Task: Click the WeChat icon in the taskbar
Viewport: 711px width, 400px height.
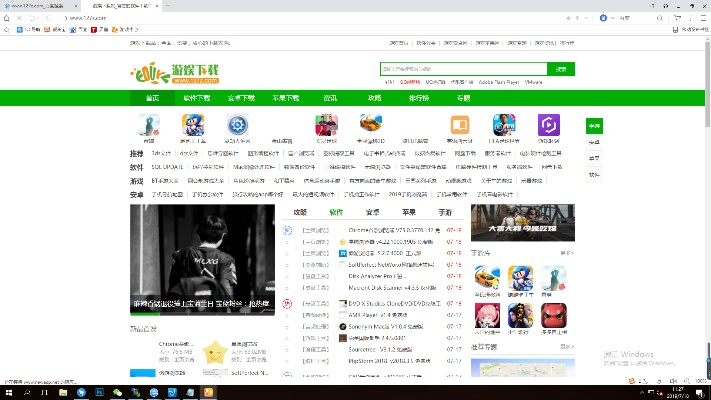Action: coord(117,392)
